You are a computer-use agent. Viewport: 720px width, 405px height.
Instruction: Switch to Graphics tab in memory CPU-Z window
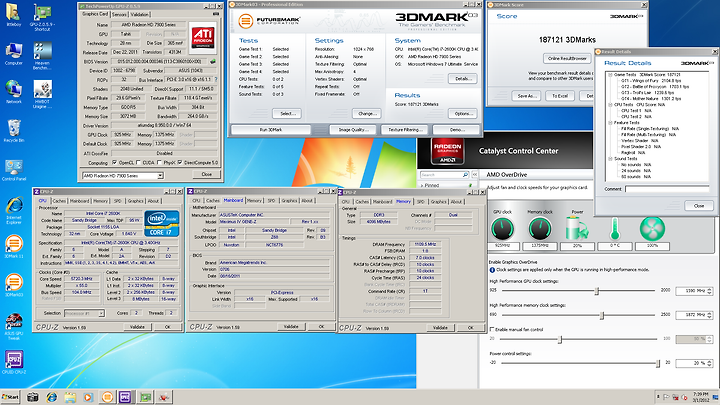click(x=439, y=202)
